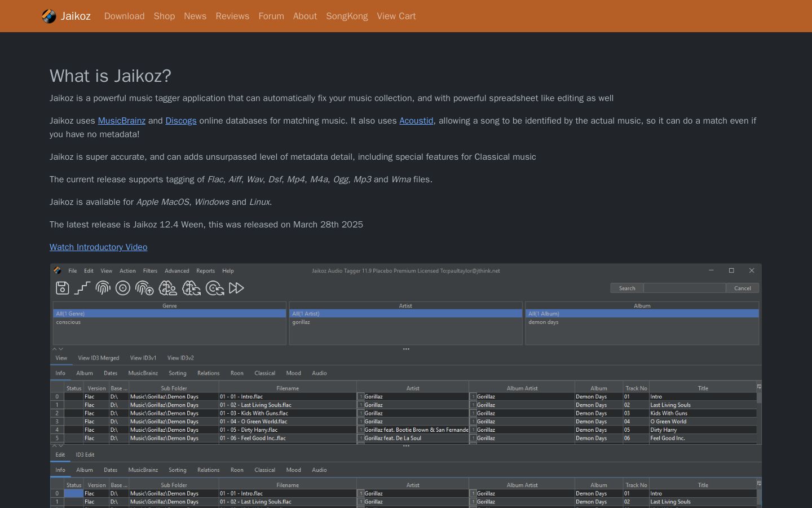The width and height of the screenshot is (812, 508).
Task: Click the column chooser icon in the View table header
Action: pos(759,387)
